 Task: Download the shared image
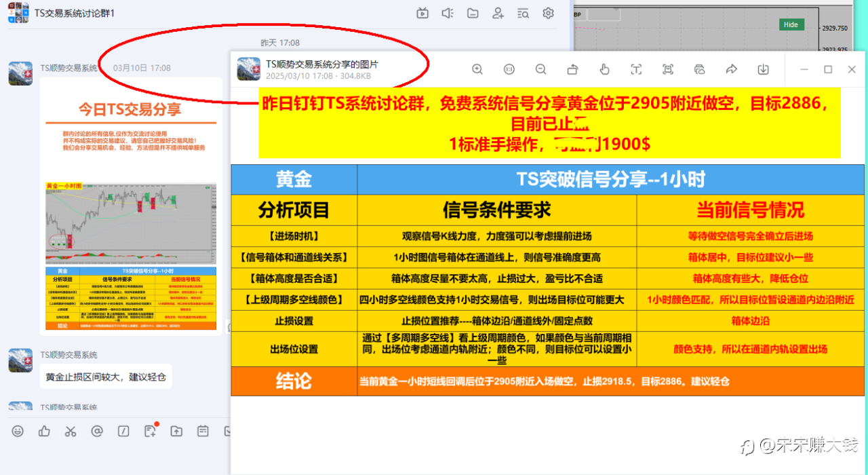pos(763,69)
